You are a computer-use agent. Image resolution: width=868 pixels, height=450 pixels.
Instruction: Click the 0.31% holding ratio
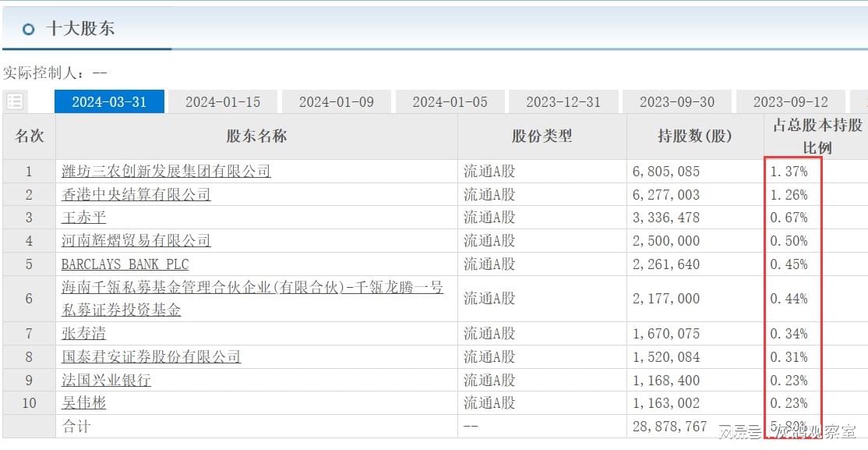pos(789,357)
